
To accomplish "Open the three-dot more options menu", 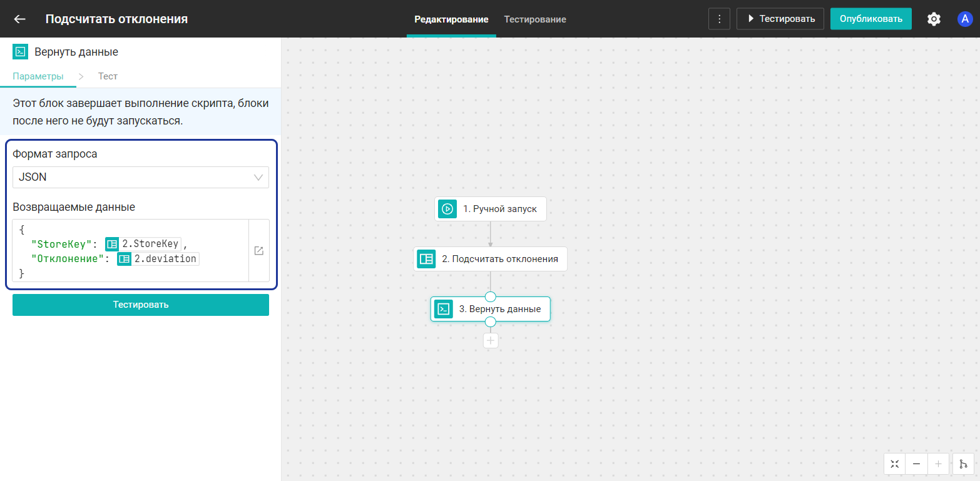I will point(719,19).
